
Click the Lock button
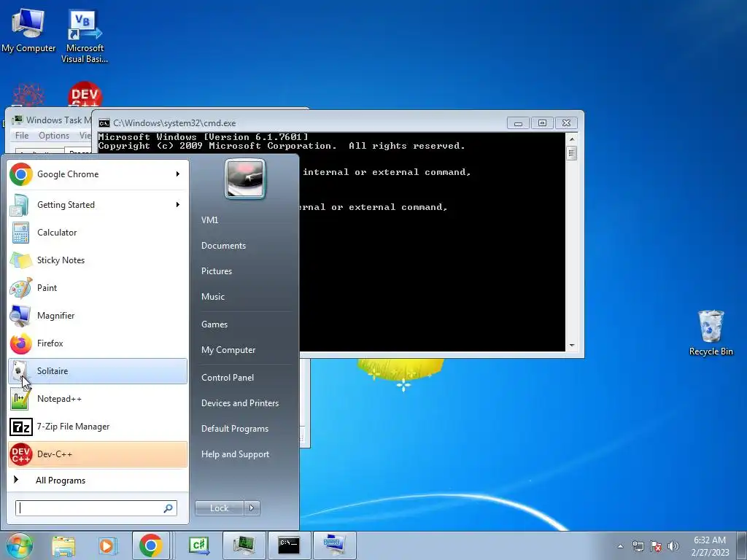[x=220, y=508]
